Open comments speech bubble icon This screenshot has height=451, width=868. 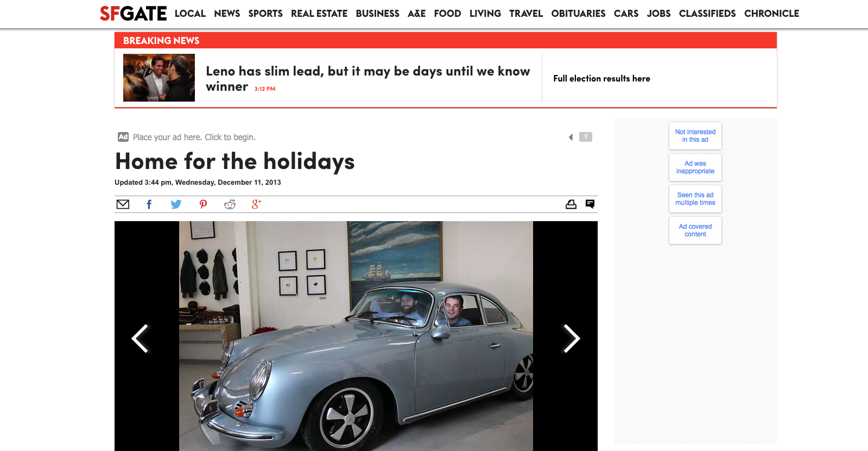pos(590,204)
